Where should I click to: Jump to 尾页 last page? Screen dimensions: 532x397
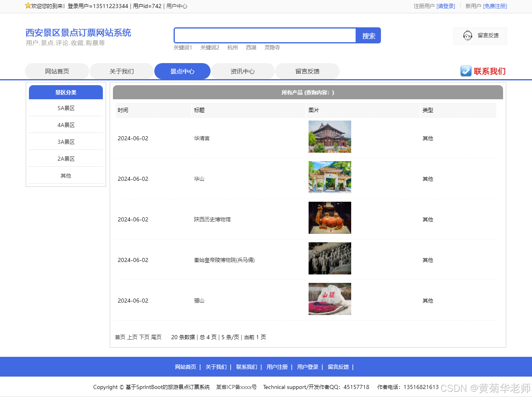(156, 337)
